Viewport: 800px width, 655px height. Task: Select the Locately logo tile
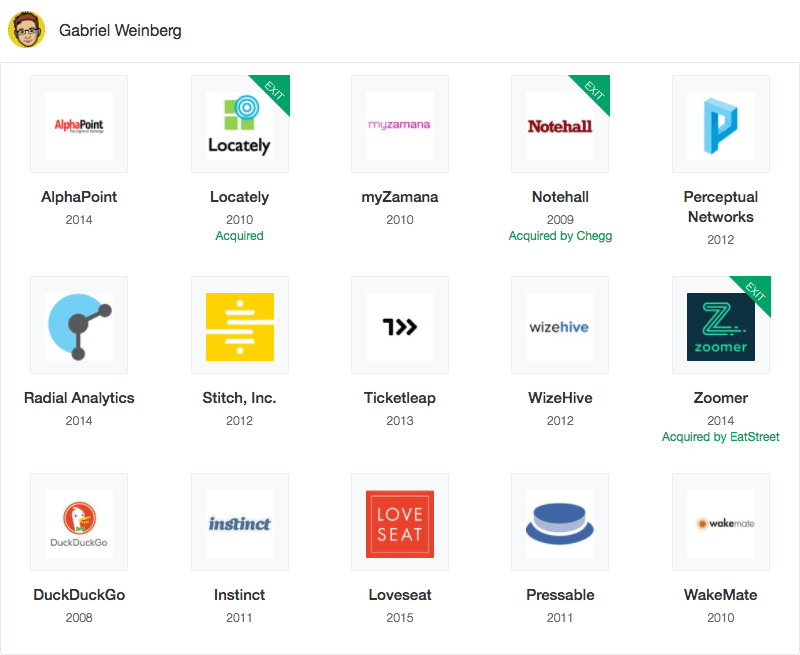tap(240, 124)
